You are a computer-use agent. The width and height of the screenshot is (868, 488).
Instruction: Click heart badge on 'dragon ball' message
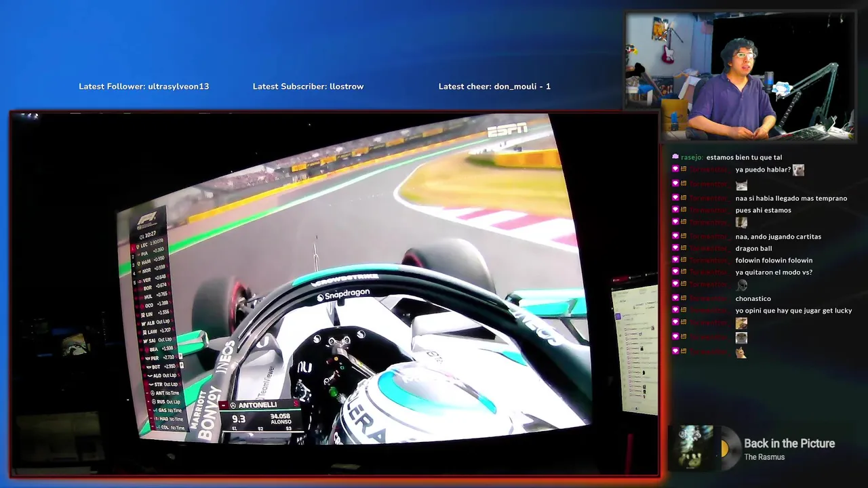[x=675, y=249]
